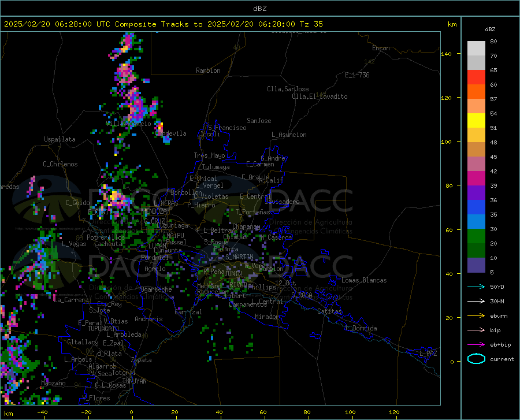Image resolution: width=520 pixels, height=420 pixels.
Task: Click the cyan 'current' ellipse symbol
Action: (x=476, y=359)
